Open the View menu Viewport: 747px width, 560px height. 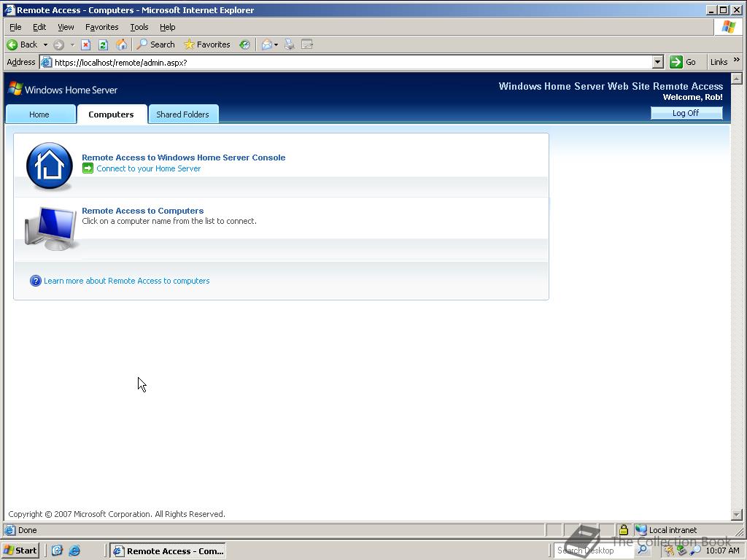click(x=66, y=27)
